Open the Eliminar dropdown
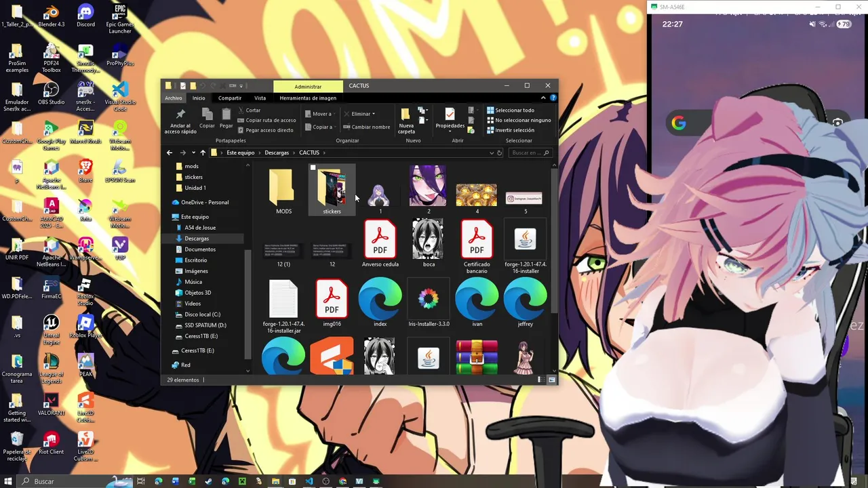The image size is (868, 488). pos(359,114)
